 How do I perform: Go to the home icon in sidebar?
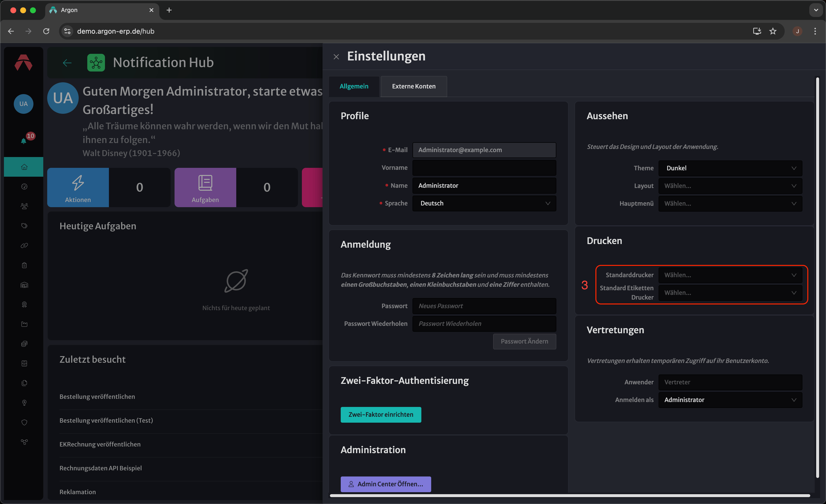(24, 167)
